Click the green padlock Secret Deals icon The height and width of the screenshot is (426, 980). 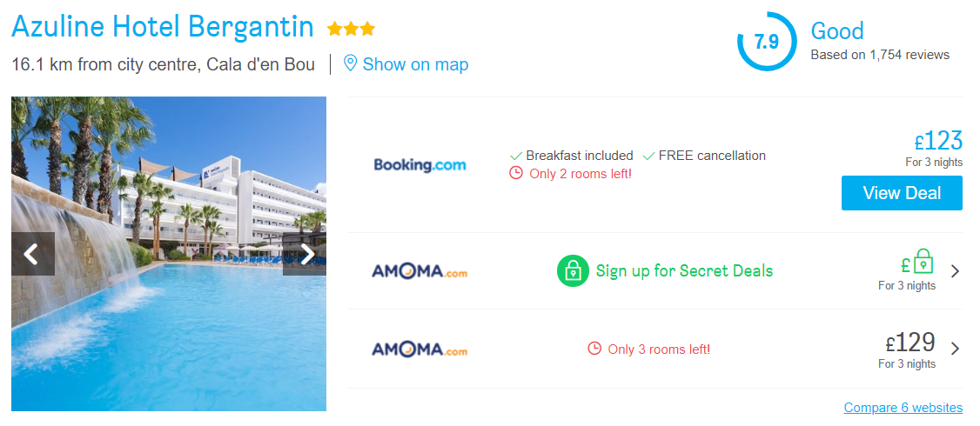572,270
